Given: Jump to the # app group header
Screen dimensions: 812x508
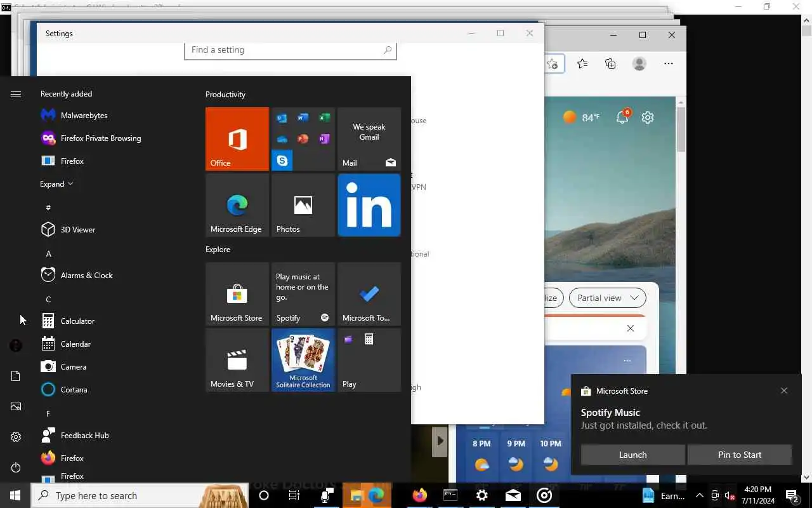Looking at the screenshot, I should 48,208.
